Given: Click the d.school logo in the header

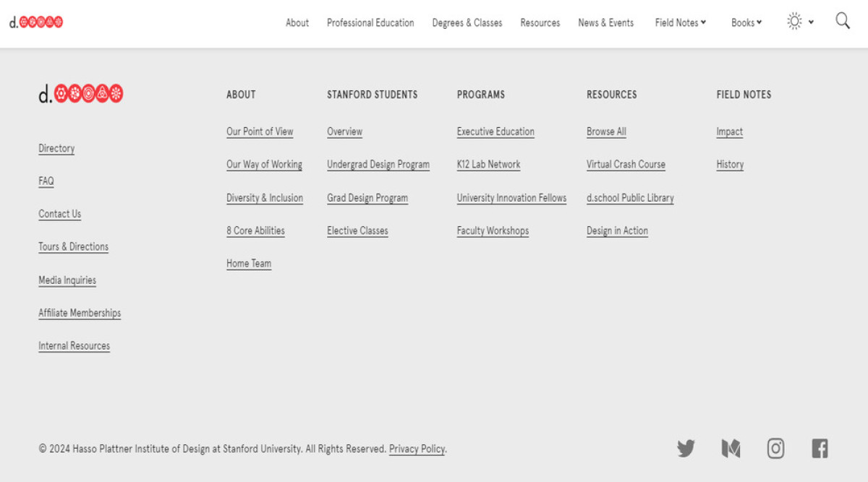Looking at the screenshot, I should 35,22.
